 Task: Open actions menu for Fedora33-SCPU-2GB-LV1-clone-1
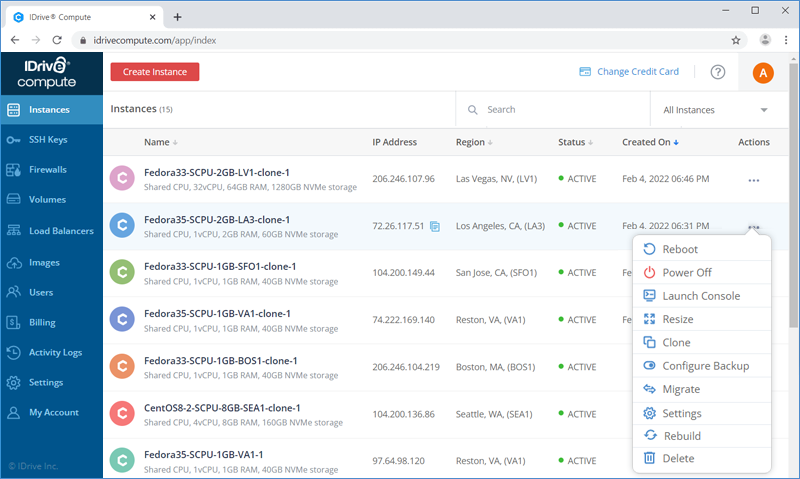(x=754, y=180)
